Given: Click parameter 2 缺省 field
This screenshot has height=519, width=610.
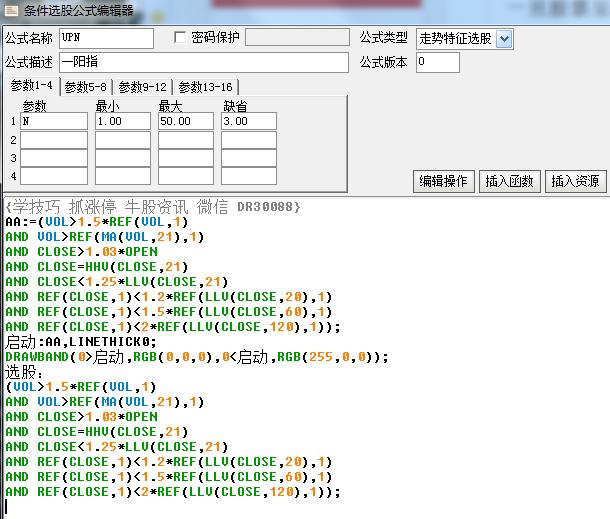Looking at the screenshot, I should [x=249, y=140].
